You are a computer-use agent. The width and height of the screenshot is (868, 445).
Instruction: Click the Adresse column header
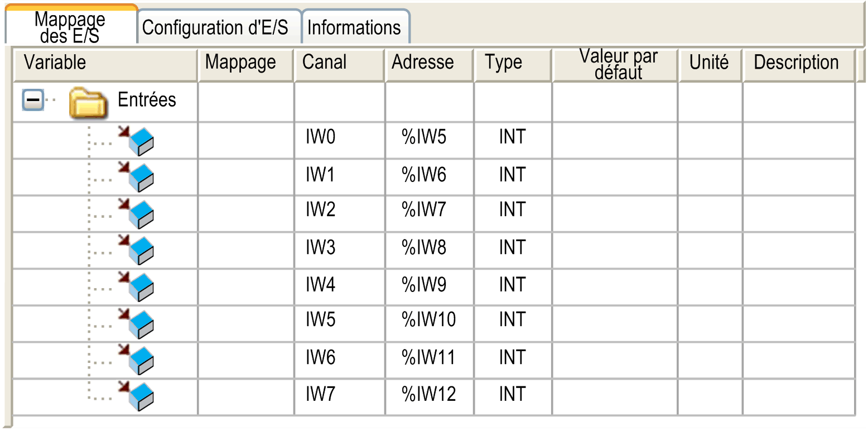pos(428,63)
